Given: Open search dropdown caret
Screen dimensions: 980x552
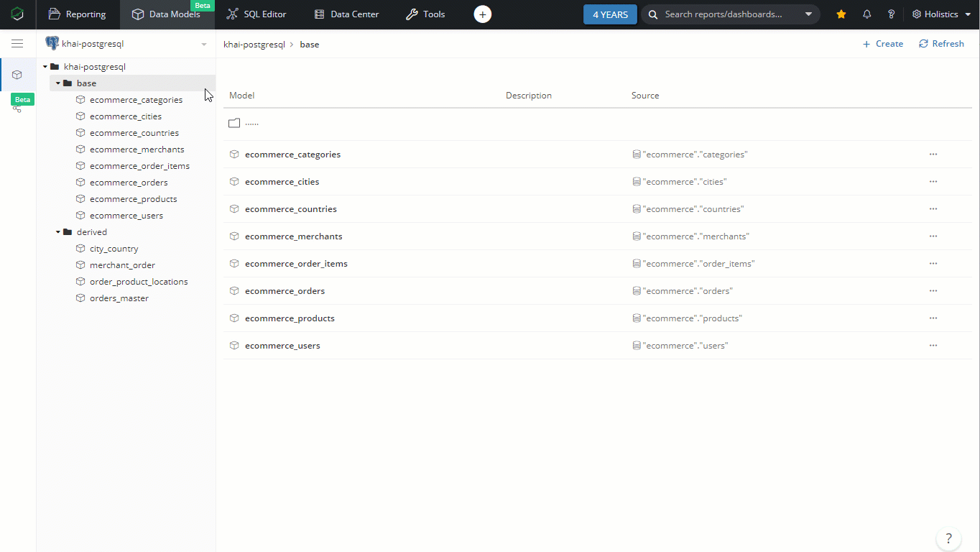Looking at the screenshot, I should [808, 14].
